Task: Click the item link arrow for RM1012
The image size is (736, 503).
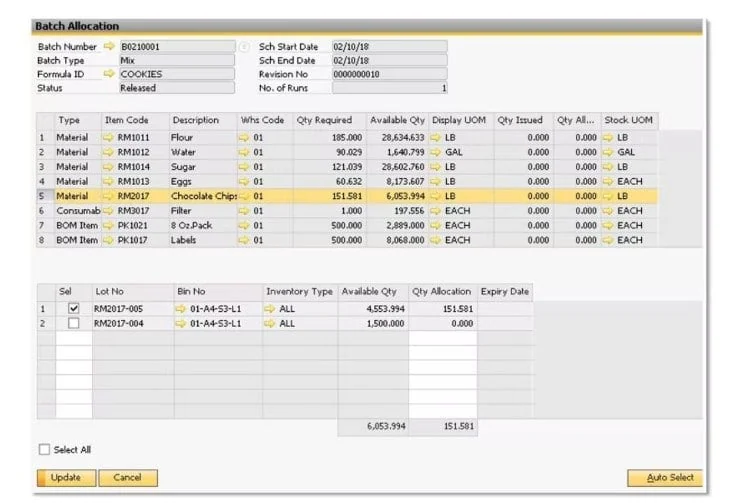Action: click(x=108, y=152)
